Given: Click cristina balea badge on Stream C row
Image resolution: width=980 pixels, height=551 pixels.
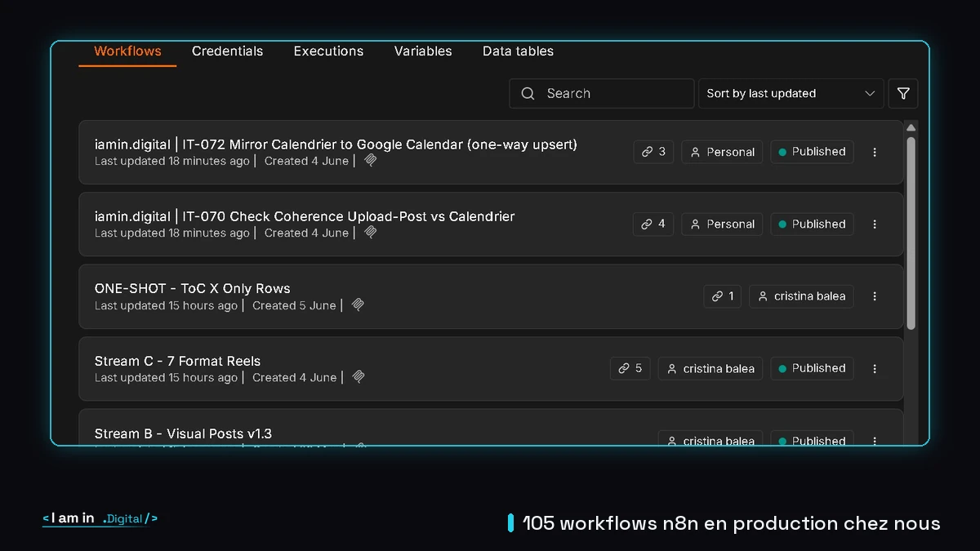Looking at the screenshot, I should pyautogui.click(x=710, y=368).
